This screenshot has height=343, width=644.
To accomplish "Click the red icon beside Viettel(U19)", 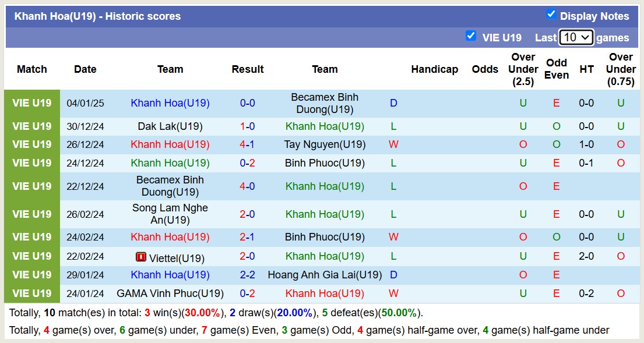I will coord(141,257).
